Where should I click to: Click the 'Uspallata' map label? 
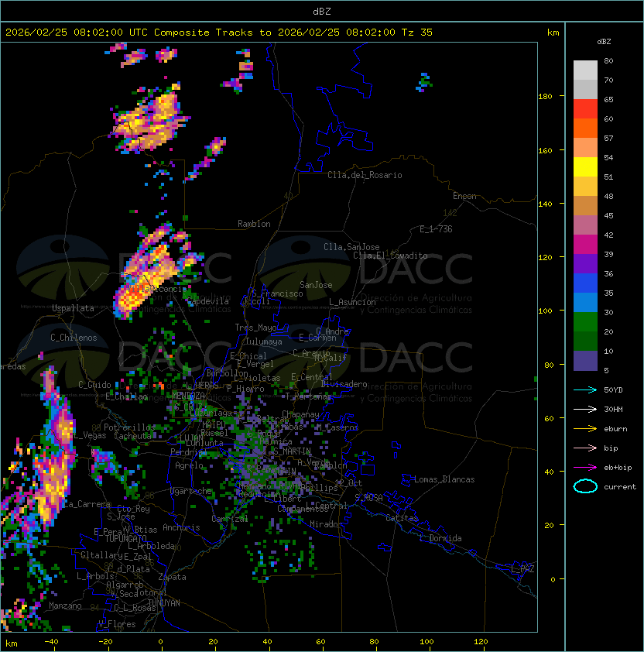(73, 308)
